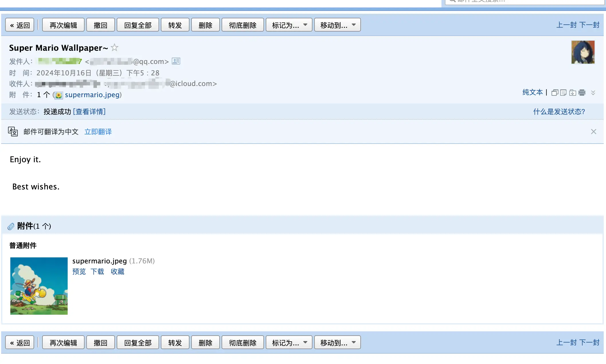Close the translation suggestion bar
Image resolution: width=606 pixels, height=364 pixels.
tap(593, 132)
